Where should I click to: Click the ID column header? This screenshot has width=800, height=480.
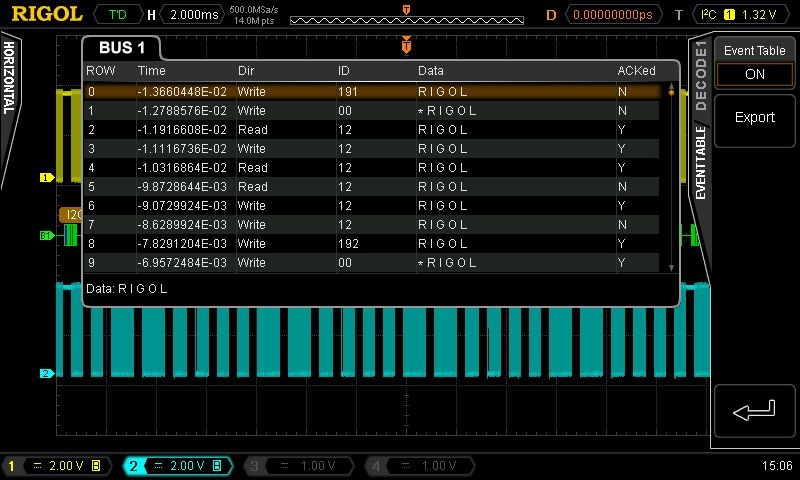(x=343, y=71)
